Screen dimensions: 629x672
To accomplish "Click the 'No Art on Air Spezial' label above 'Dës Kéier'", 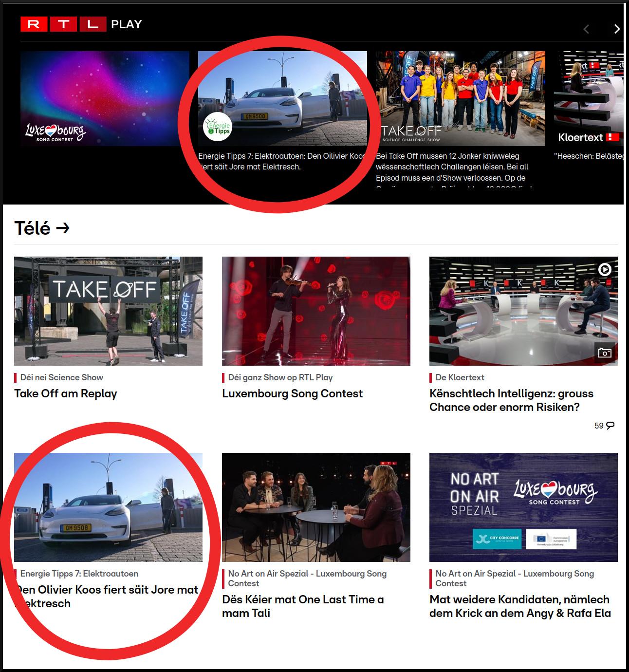I will [x=307, y=579].
